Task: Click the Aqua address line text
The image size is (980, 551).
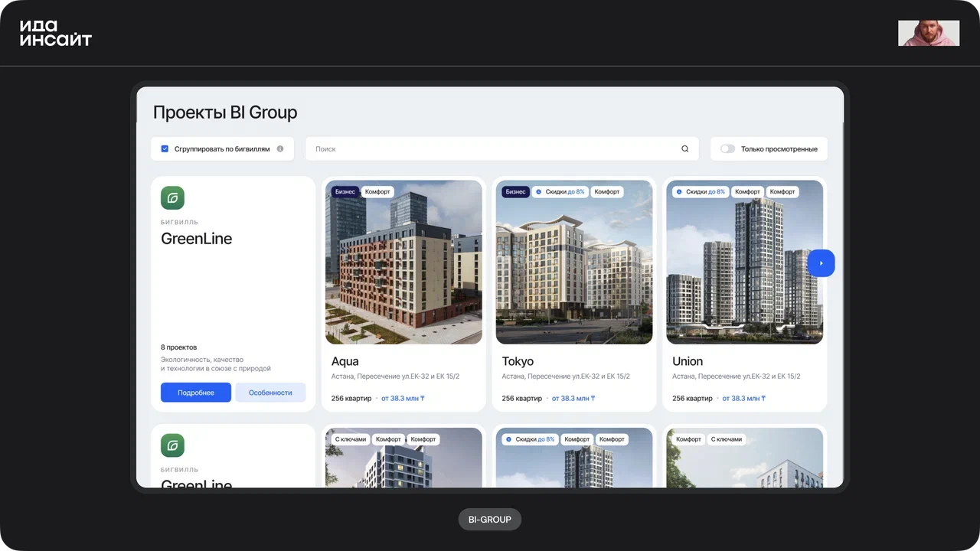Action: tap(395, 377)
